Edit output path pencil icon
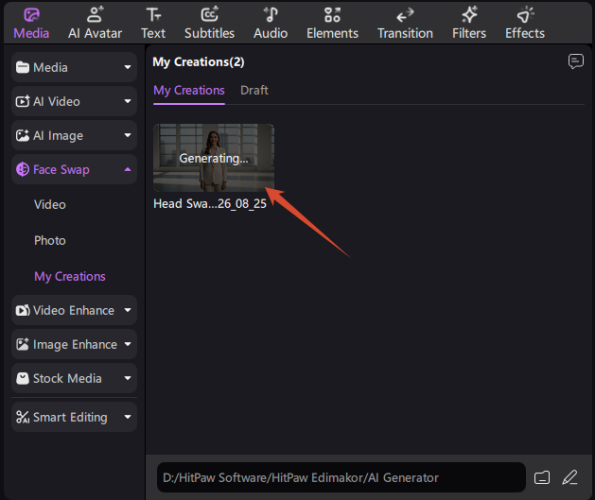Viewport: 595px width, 500px height. [x=570, y=477]
